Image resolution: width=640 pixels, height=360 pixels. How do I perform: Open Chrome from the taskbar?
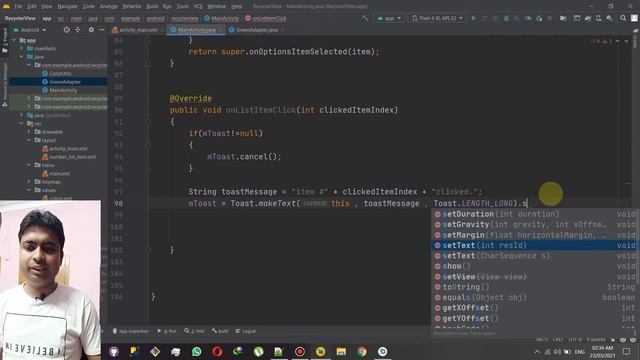point(362,351)
